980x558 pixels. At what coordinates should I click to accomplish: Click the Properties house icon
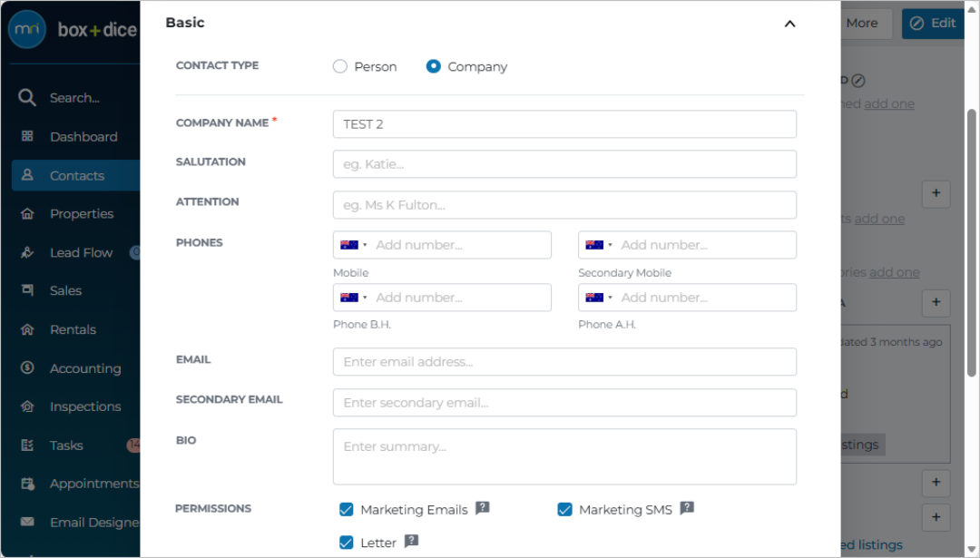(27, 214)
